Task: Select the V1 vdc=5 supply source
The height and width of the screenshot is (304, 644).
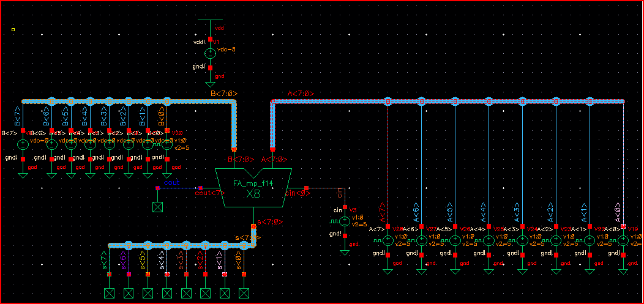Action: coord(211,53)
